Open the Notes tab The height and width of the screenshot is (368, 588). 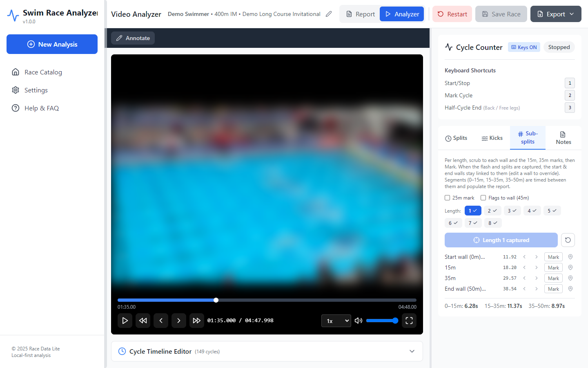[x=563, y=138]
